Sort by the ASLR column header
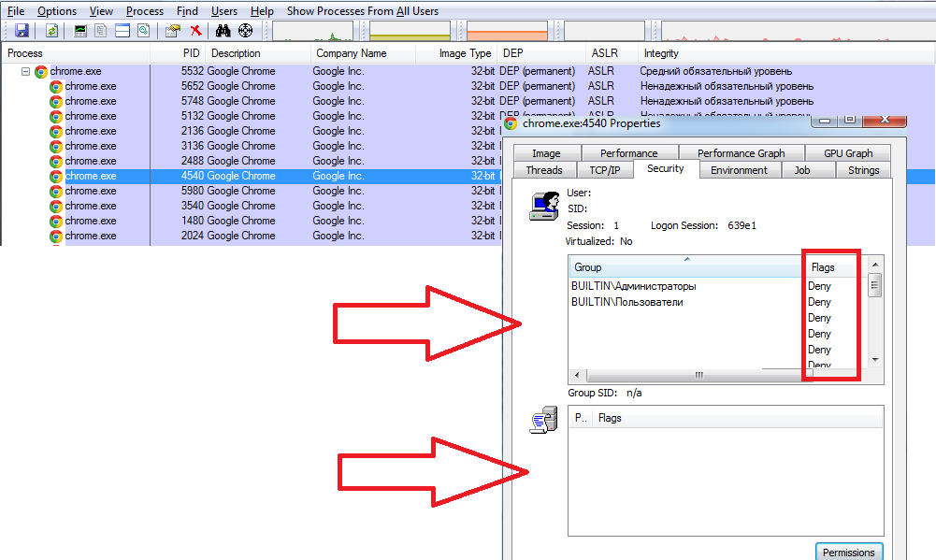 (612, 53)
